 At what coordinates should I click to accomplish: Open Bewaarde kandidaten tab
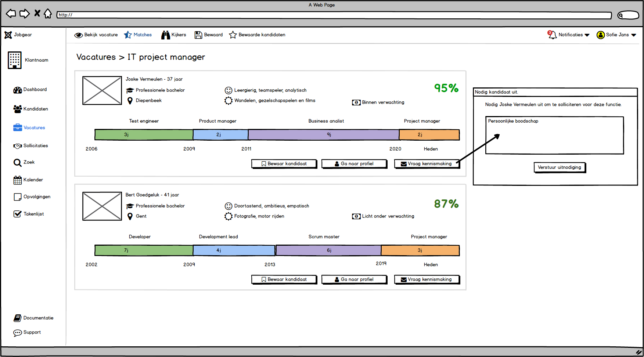coord(257,35)
